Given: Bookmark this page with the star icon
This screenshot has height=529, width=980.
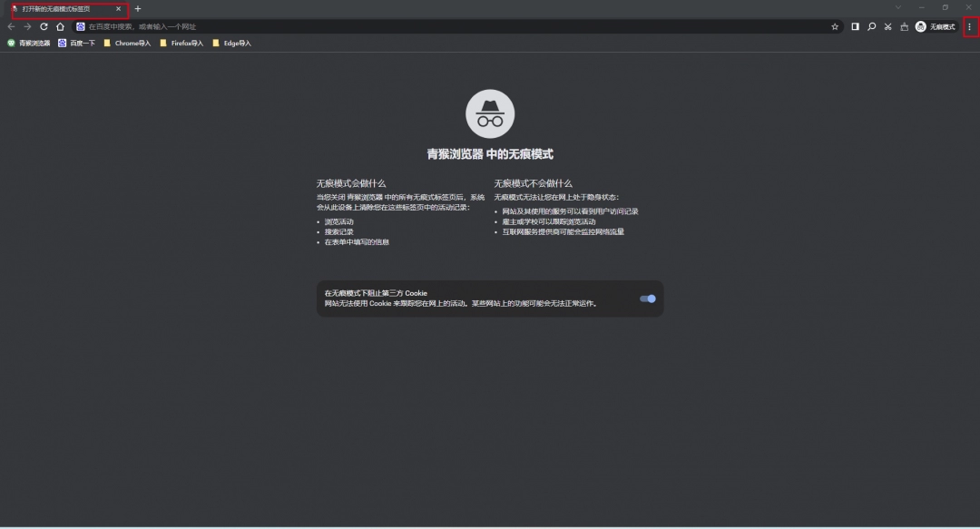Looking at the screenshot, I should point(835,27).
